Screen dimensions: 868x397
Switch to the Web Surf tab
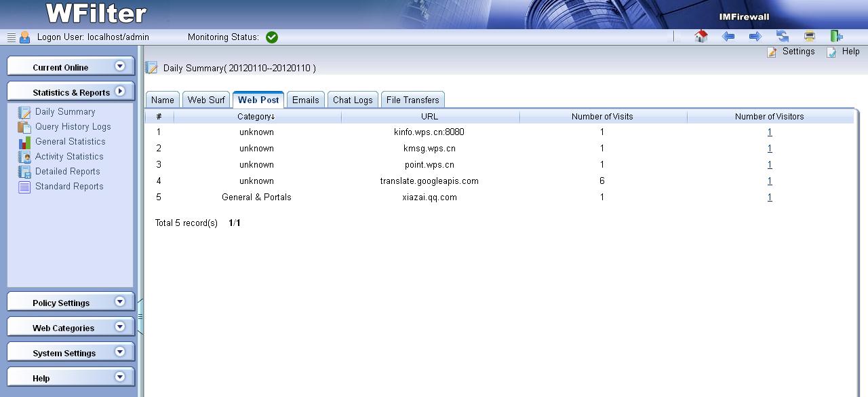click(x=206, y=100)
